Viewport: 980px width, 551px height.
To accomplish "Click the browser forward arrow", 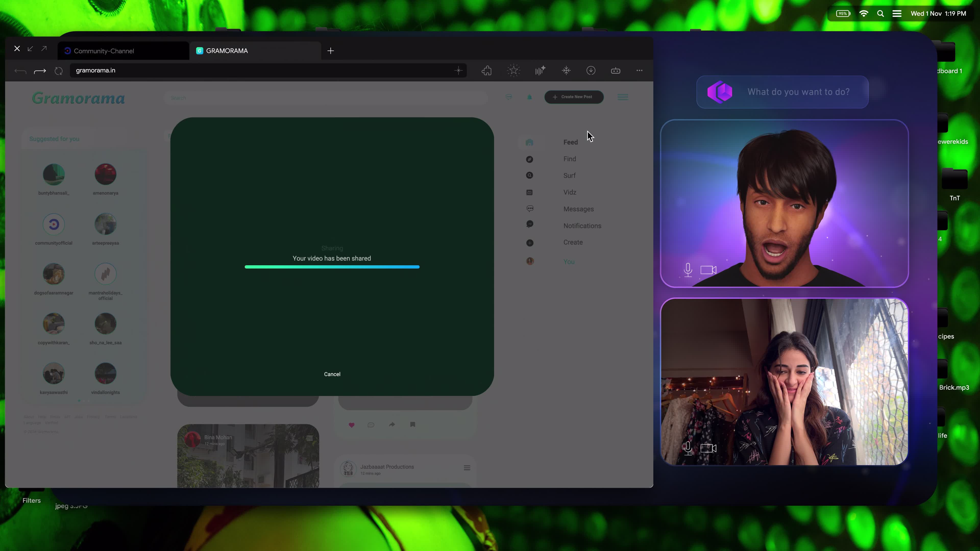I will click(40, 71).
